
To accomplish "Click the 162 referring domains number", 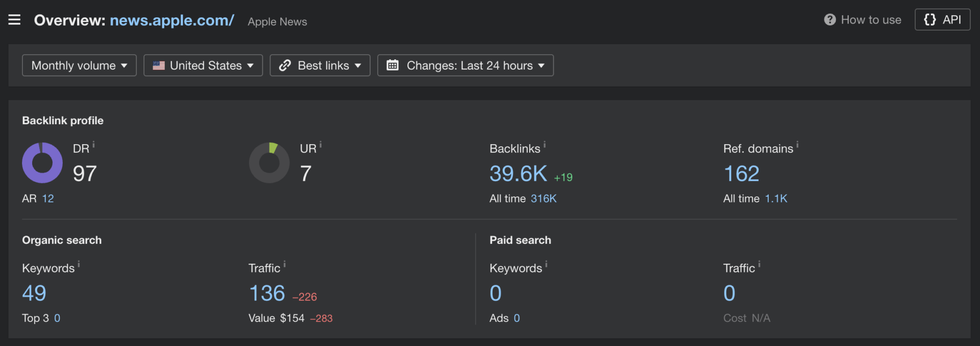I will coord(741,174).
